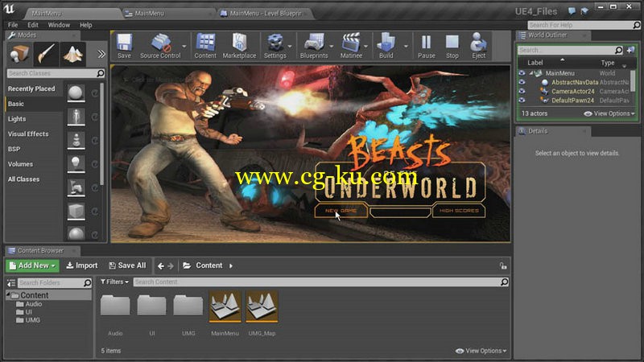Open Source Control dropdown arrow
The image size is (644, 362).
[184, 46]
